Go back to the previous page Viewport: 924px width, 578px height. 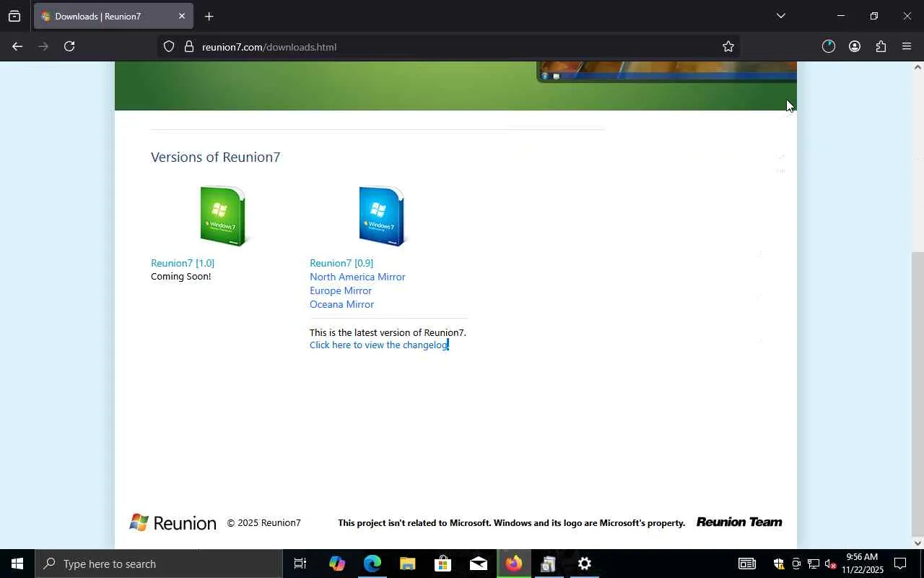(17, 46)
